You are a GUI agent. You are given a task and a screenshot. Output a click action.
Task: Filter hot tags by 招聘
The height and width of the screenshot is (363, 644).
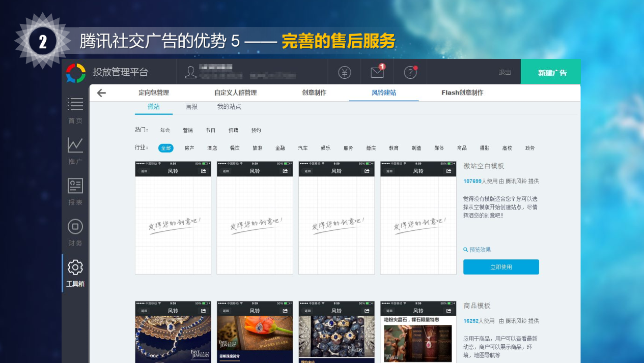point(233,131)
